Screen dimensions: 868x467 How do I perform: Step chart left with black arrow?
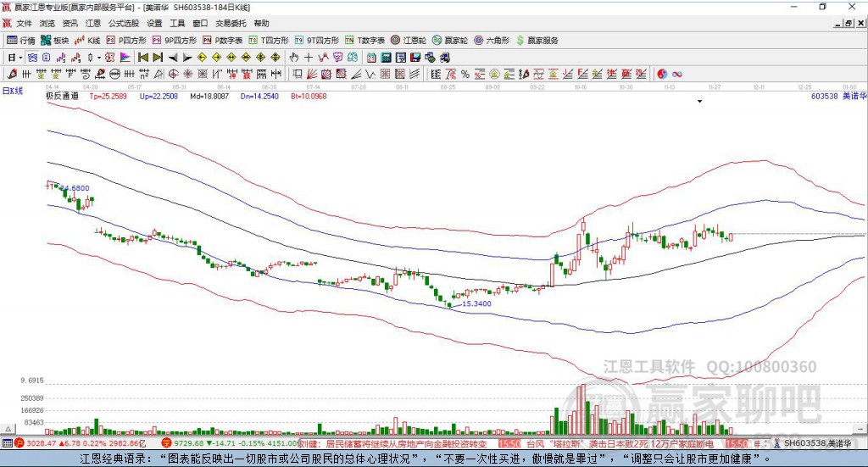pos(173,58)
